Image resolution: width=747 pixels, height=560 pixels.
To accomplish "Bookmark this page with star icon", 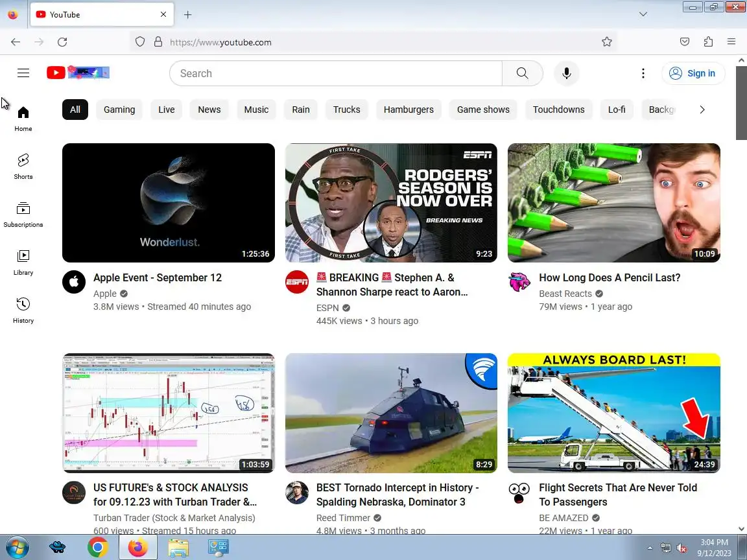I will 606,42.
